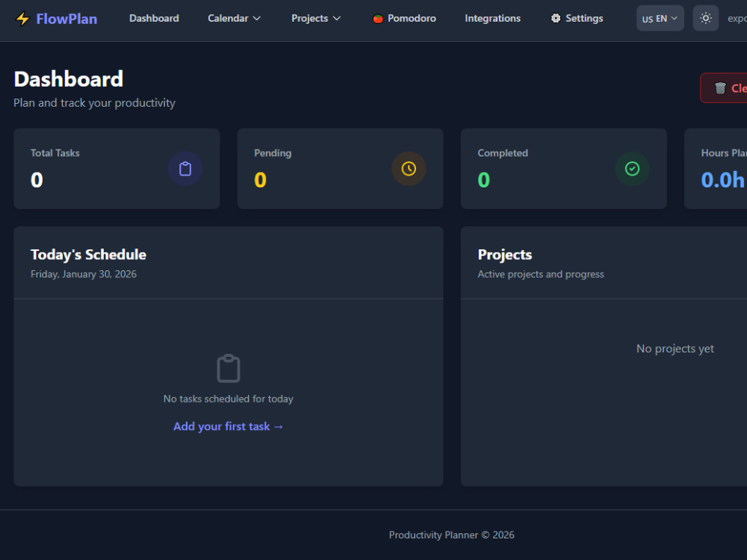Image resolution: width=747 pixels, height=560 pixels.
Task: Click the Projects card heading
Action: point(504,255)
